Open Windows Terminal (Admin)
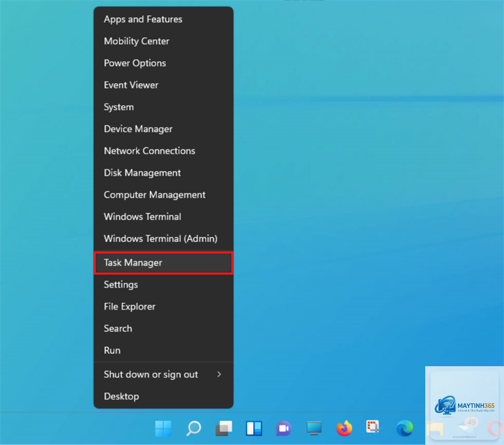This screenshot has height=445, width=504. click(x=163, y=239)
